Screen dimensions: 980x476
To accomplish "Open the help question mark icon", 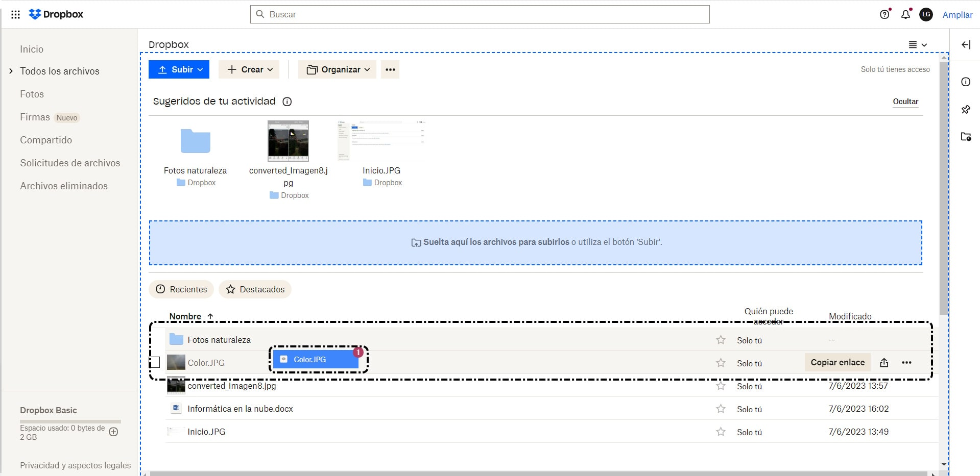I will click(885, 14).
